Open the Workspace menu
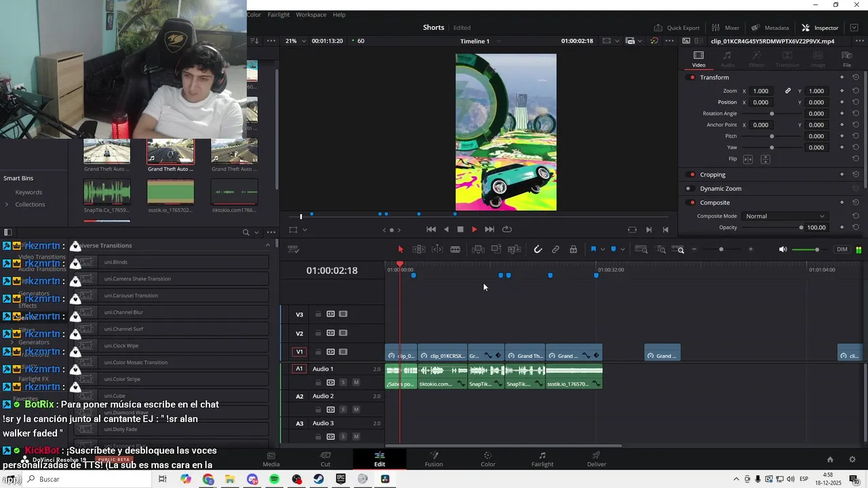Viewport: 868px width, 488px height. pyautogui.click(x=311, y=14)
